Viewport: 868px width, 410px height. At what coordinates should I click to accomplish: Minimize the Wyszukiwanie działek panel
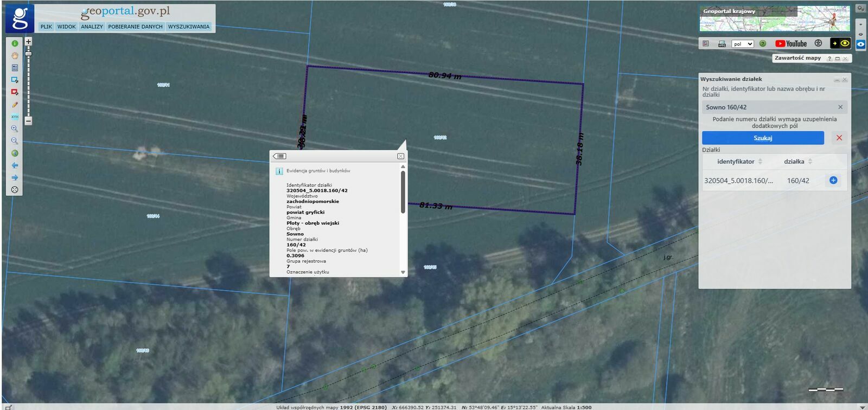coord(837,80)
